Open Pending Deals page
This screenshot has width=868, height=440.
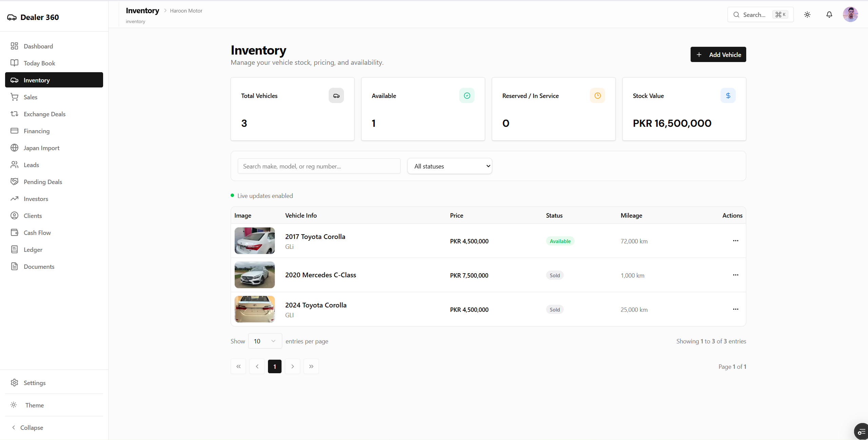pos(54,182)
